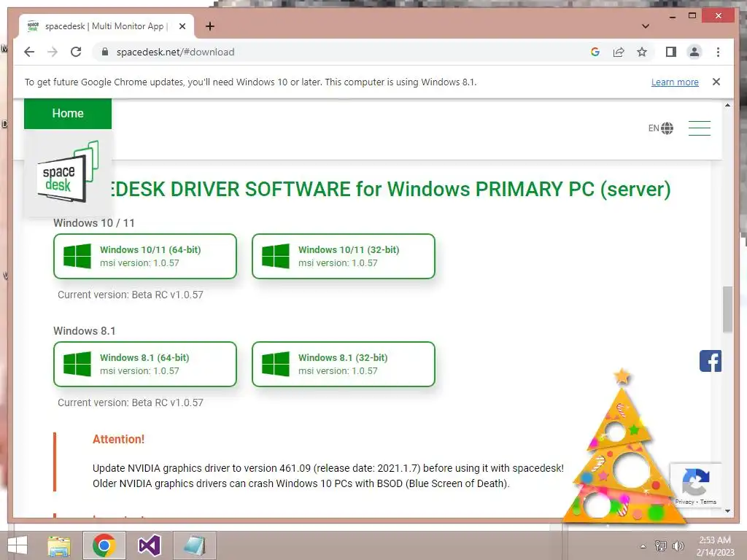This screenshot has height=560, width=747.
Task: Click the browser forward arrow
Action: [x=53, y=52]
